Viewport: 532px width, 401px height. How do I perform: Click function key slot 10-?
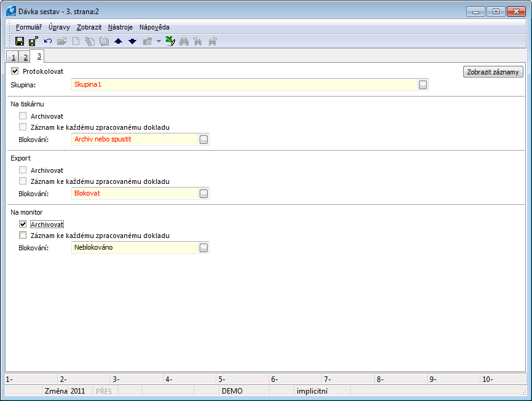pos(503,379)
